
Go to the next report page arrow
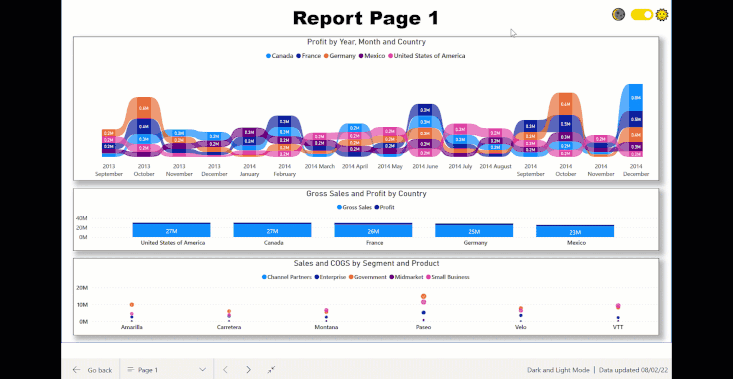tap(248, 370)
